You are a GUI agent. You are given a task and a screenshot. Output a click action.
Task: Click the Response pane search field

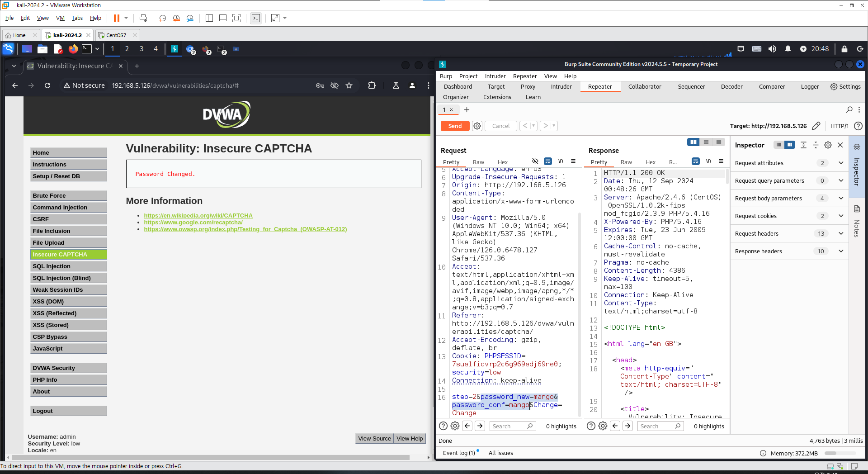tap(660, 426)
